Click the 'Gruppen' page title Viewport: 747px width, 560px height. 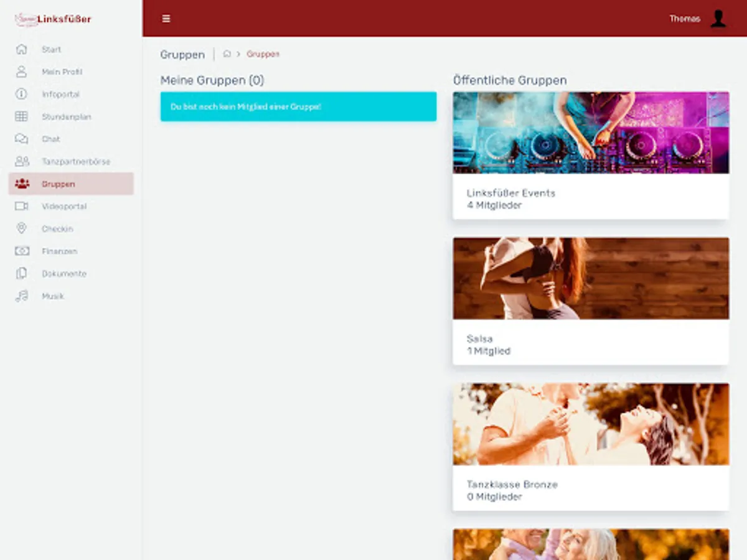(x=182, y=55)
